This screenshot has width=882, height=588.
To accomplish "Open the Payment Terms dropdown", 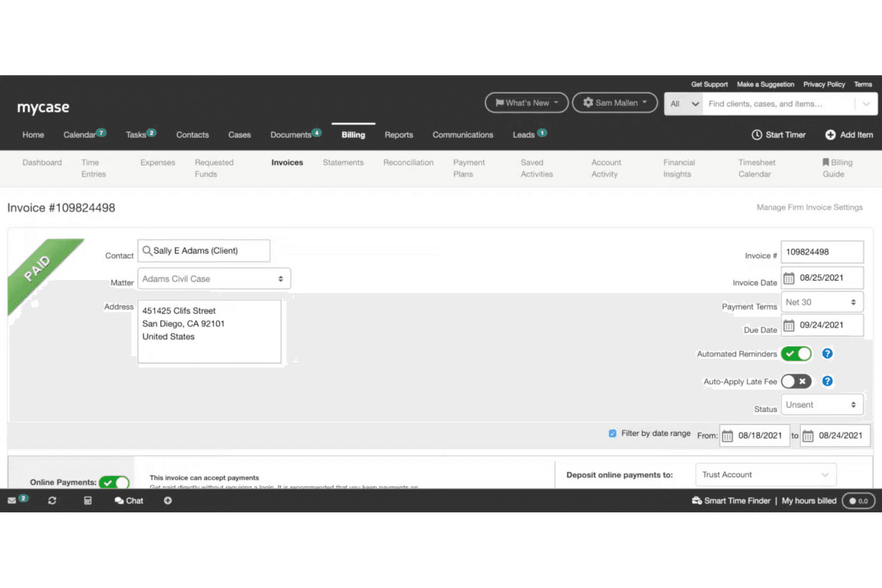I will 822,302.
